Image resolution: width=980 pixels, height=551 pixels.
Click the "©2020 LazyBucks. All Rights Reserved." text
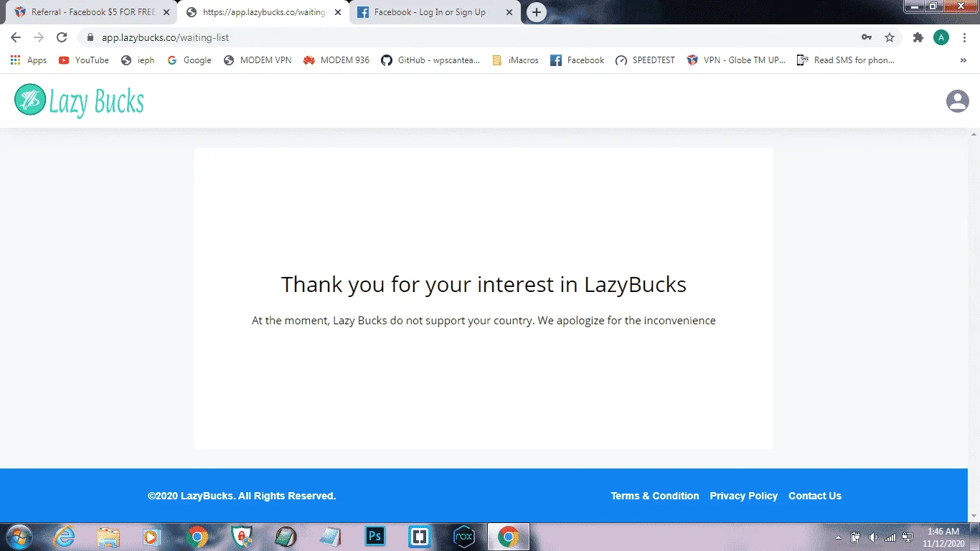(242, 496)
